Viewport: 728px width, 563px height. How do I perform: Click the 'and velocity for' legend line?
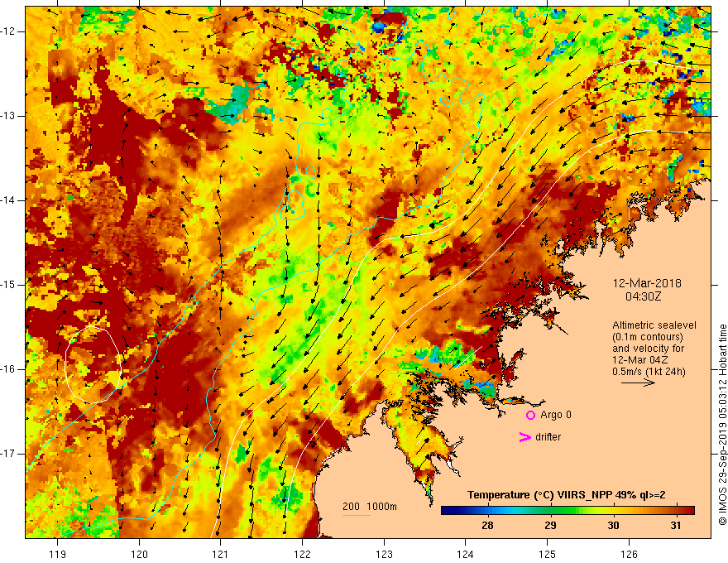click(648, 349)
